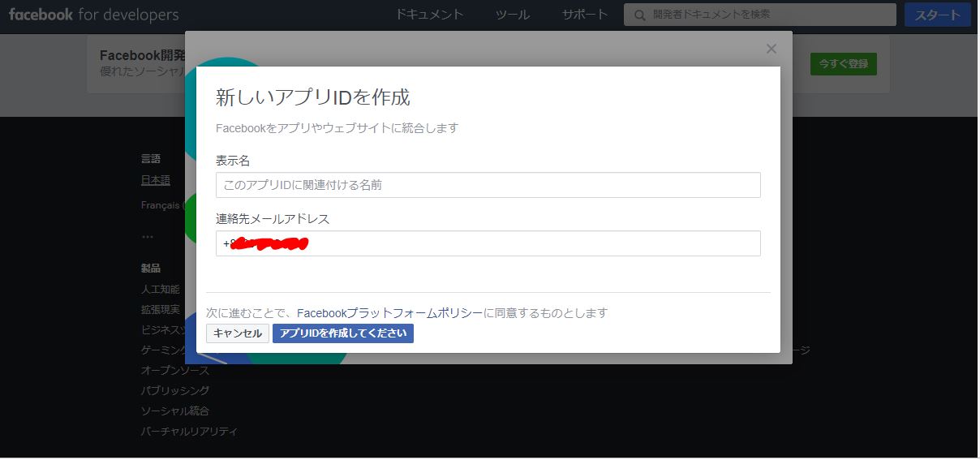Open the サポート menu
Viewport: 980px width, 460px height.
pyautogui.click(x=585, y=15)
